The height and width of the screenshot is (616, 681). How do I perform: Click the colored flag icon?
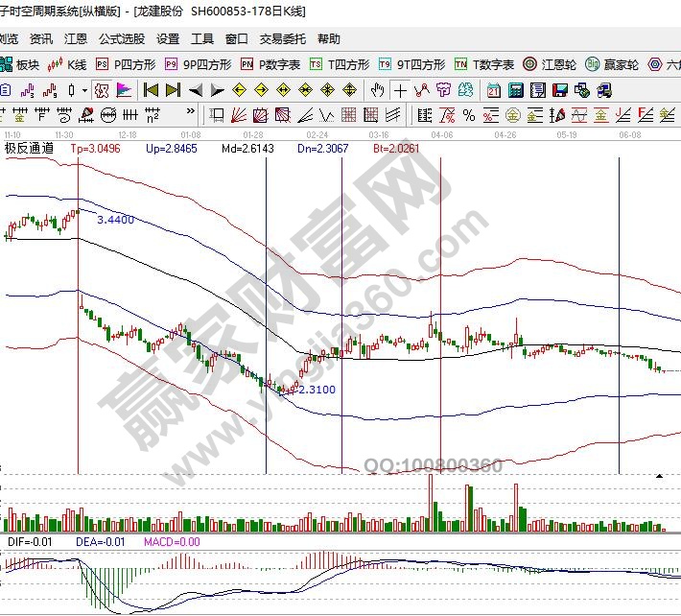124,90
